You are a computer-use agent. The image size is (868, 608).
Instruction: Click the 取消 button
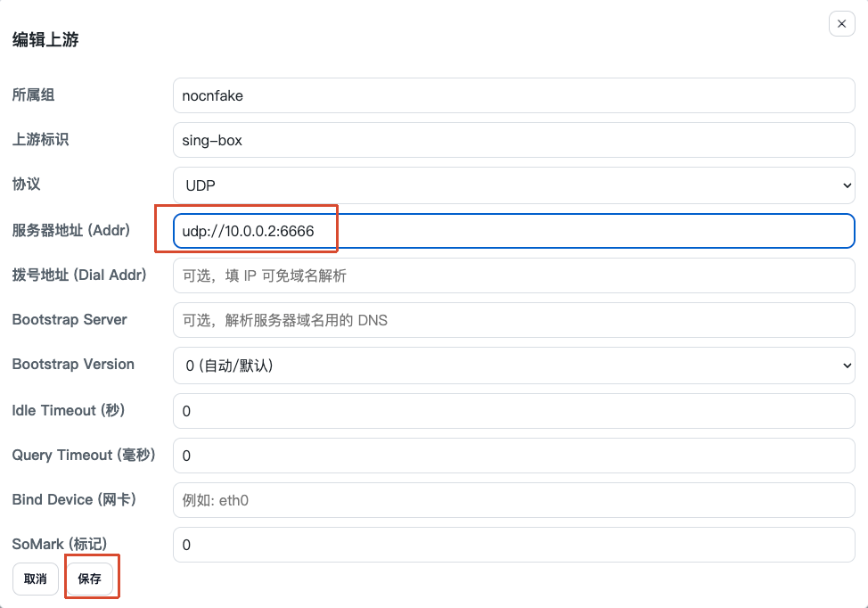click(36, 579)
